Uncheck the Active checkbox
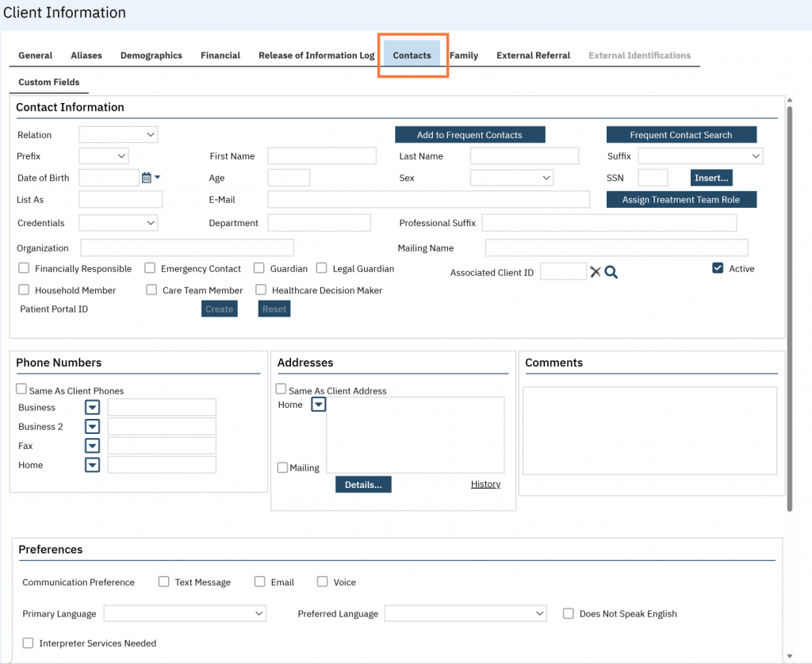This screenshot has height=664, width=812. [718, 269]
